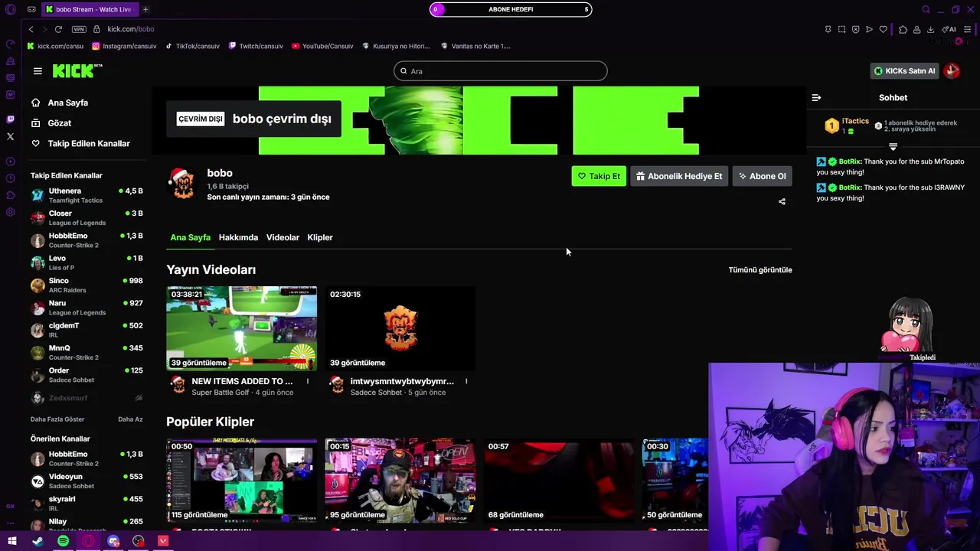Screen dimensions: 980x551
Task: Open Discord from the taskbar
Action: (113, 541)
